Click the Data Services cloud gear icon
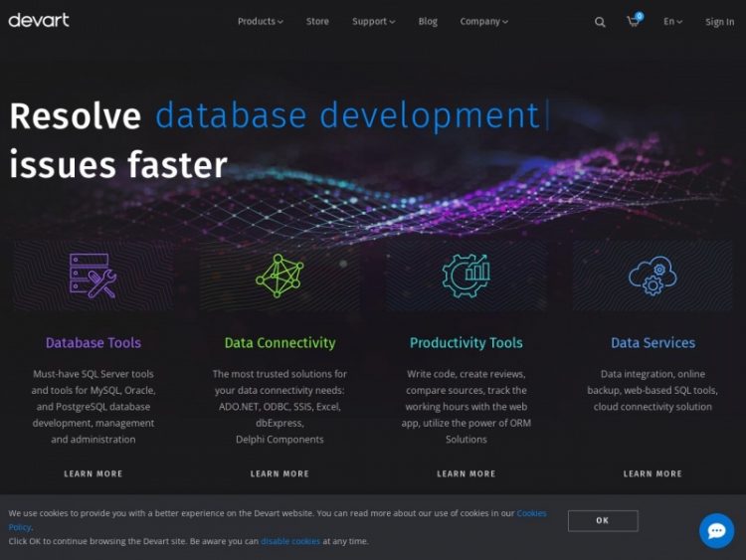This screenshot has width=746, height=560. point(653,276)
